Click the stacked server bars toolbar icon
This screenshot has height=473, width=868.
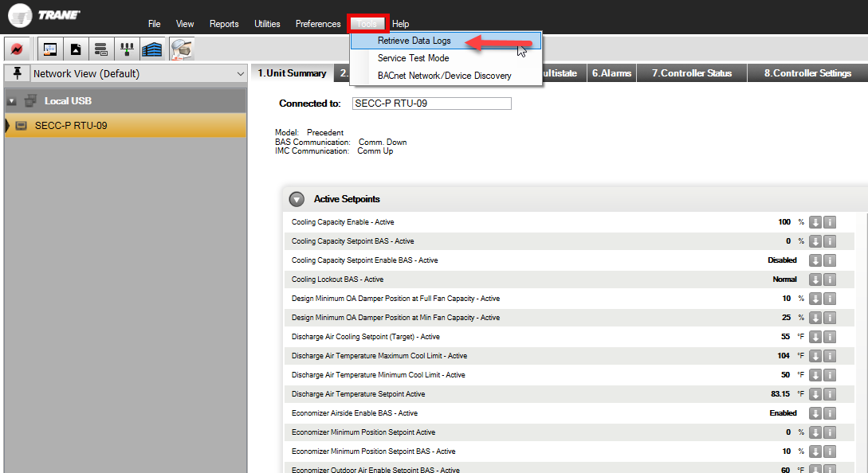pyautogui.click(x=100, y=49)
